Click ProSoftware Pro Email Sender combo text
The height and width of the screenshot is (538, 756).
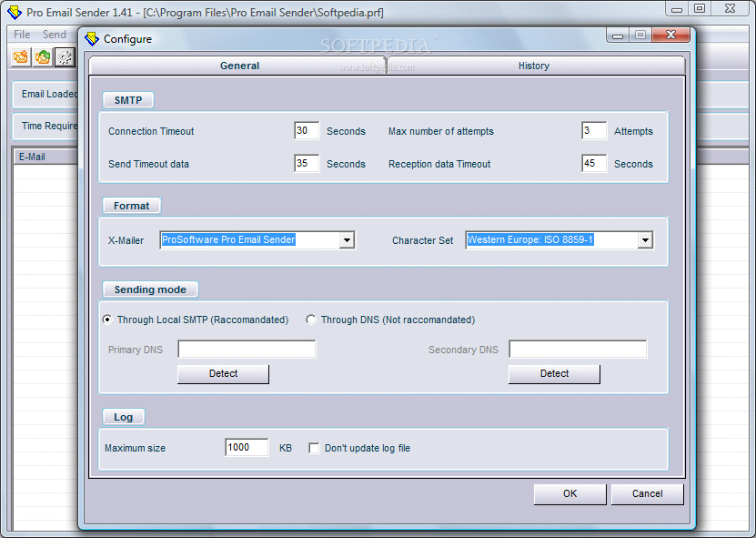(228, 239)
